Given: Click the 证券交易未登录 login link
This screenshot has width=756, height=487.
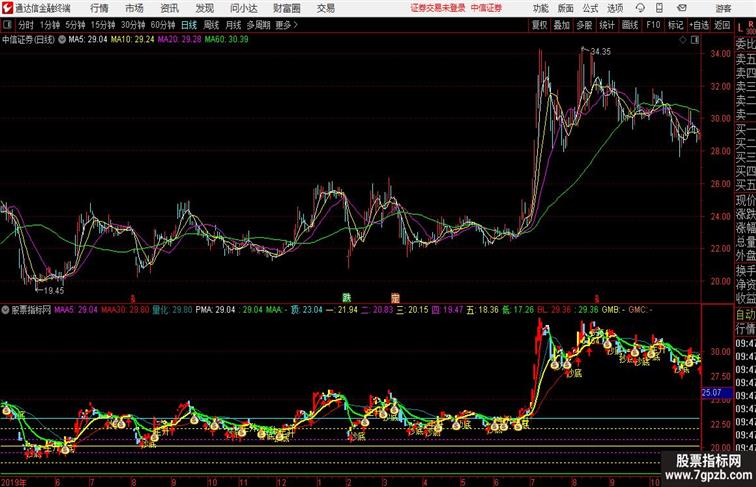Looking at the screenshot, I should tap(438, 8).
